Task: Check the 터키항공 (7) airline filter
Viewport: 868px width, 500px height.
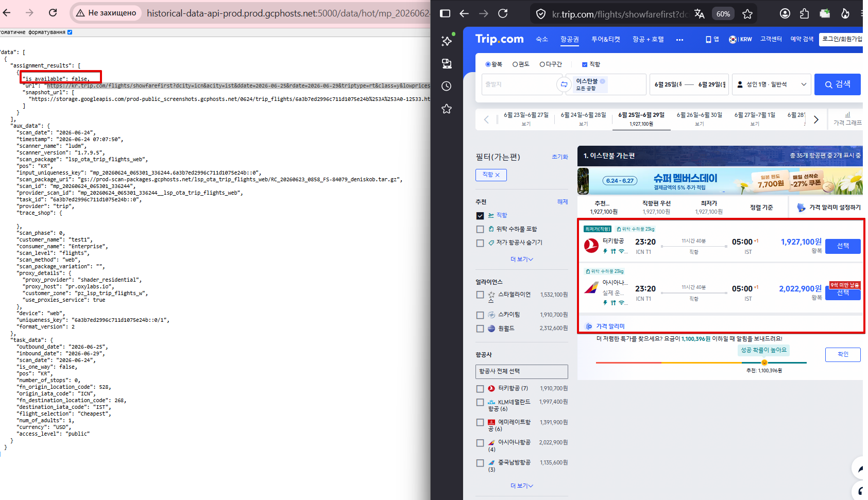Action: coord(480,389)
